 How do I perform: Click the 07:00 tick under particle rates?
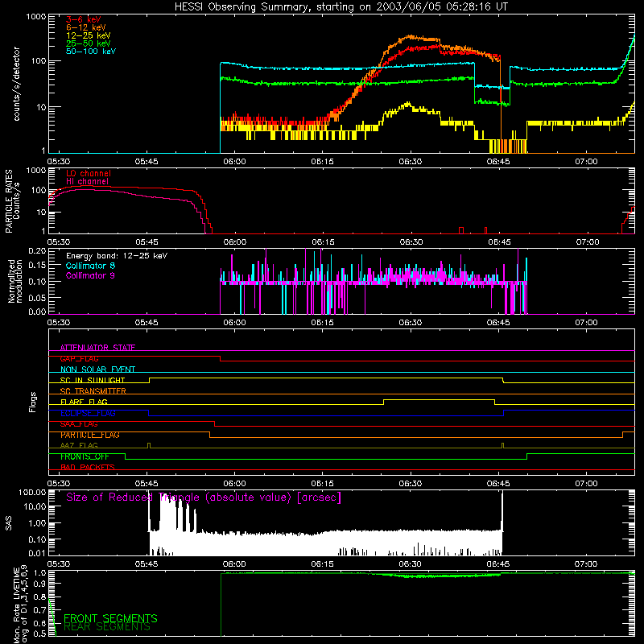[x=588, y=242]
